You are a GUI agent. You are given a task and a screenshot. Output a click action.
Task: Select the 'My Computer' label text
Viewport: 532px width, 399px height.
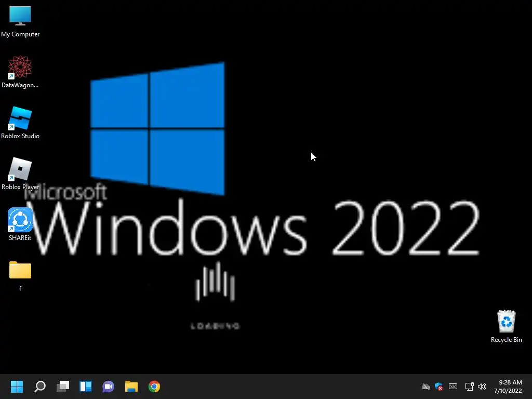click(x=20, y=34)
